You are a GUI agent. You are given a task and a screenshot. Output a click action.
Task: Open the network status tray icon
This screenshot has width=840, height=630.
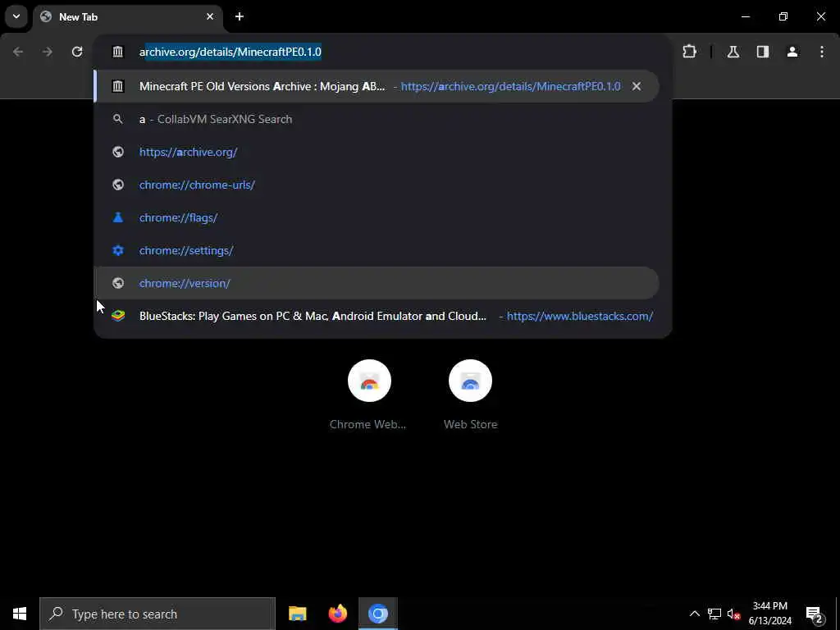[714, 614]
